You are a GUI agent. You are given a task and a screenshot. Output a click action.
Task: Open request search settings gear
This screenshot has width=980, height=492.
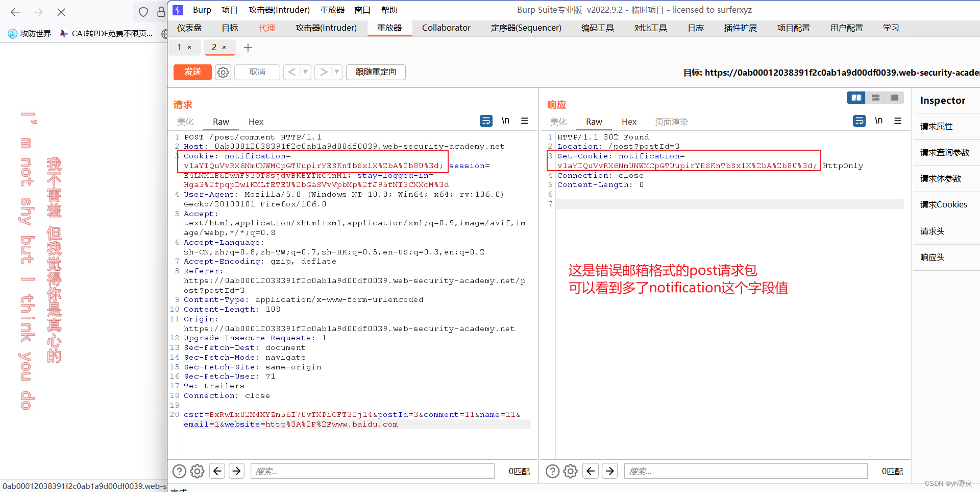pyautogui.click(x=198, y=471)
